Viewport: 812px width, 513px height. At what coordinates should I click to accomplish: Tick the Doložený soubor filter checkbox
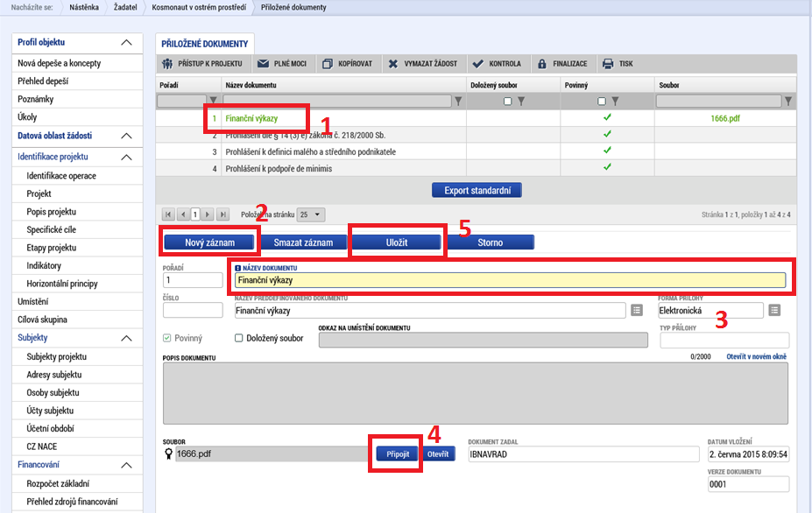[x=507, y=101]
